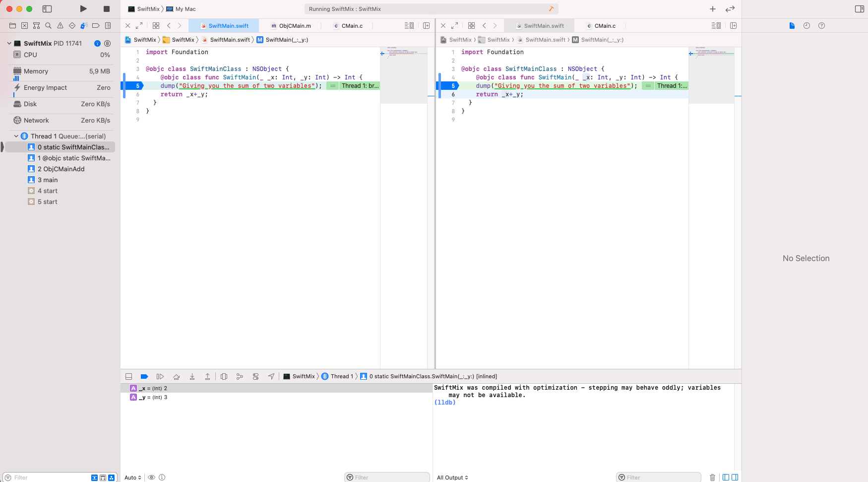Screen dimensions: 868x482
Task: Open process view options next to PID
Action: point(107,44)
